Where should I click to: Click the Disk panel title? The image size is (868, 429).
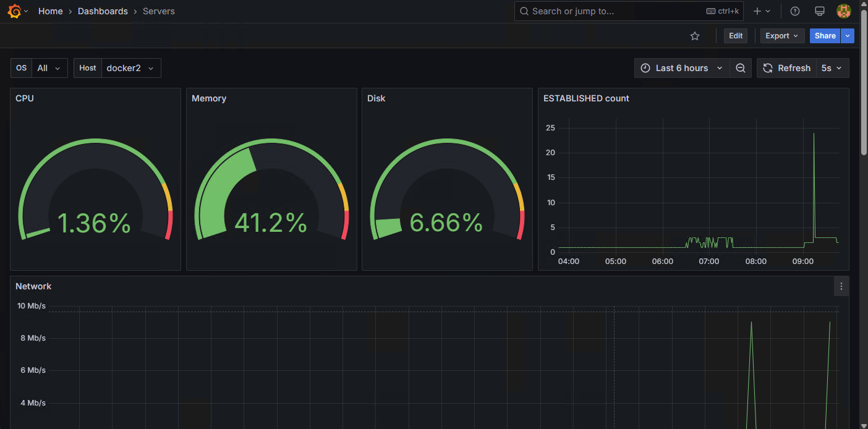[x=377, y=98]
